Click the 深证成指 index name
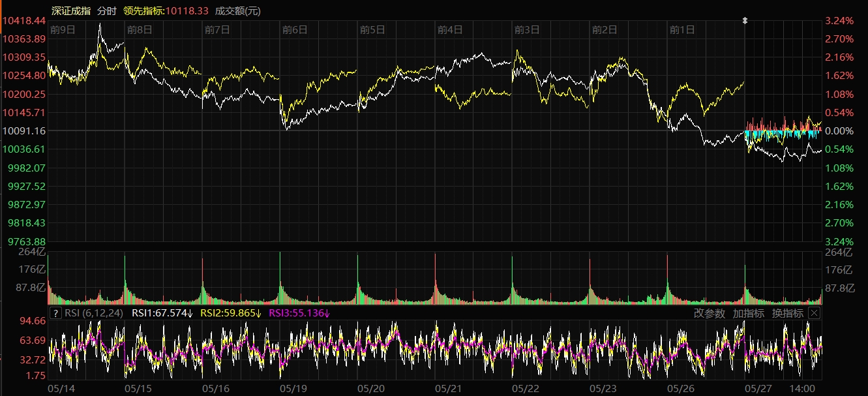Image resolution: width=868 pixels, height=396 pixels. coord(70,11)
